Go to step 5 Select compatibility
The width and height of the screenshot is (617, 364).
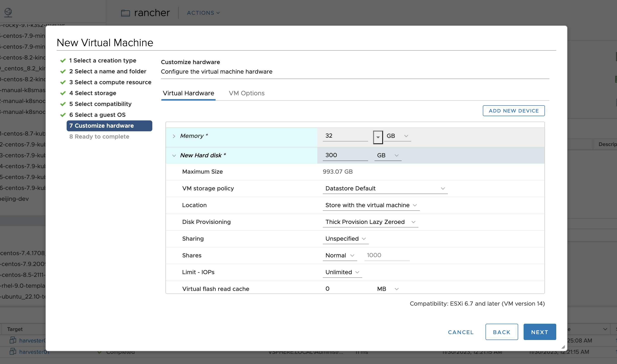100,104
